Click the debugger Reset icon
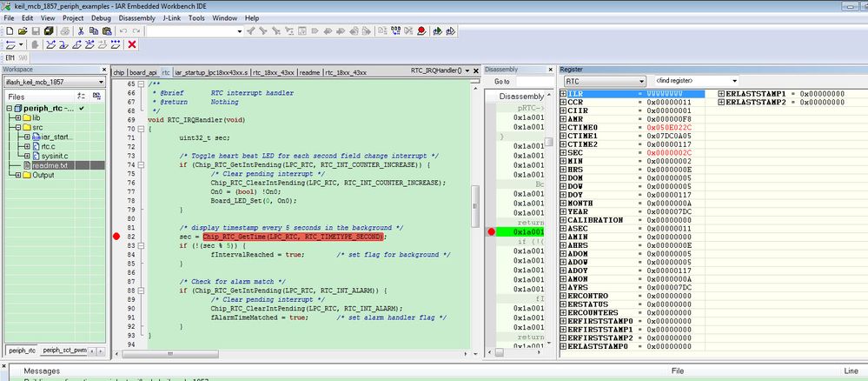 pos(10,44)
